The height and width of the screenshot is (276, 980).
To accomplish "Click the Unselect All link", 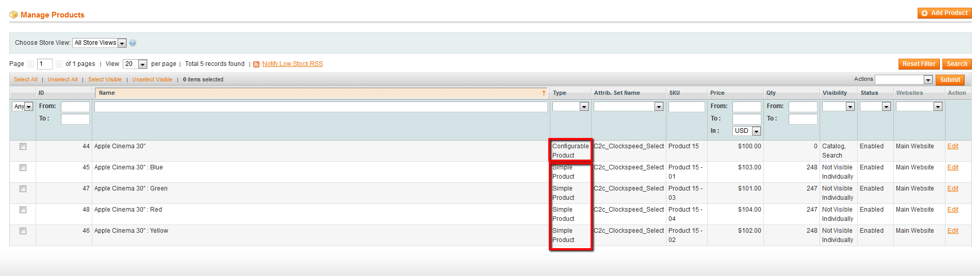I will point(62,80).
